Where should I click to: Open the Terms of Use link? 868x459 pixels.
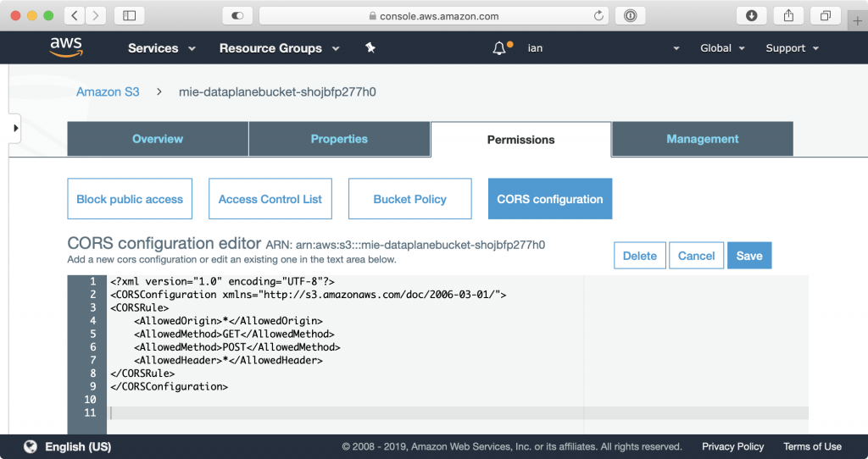point(812,446)
